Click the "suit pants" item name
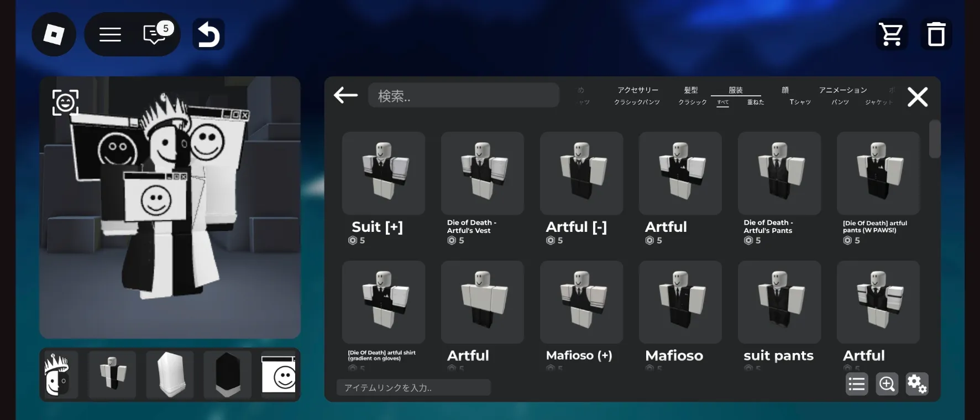The image size is (980, 420). pos(778,355)
